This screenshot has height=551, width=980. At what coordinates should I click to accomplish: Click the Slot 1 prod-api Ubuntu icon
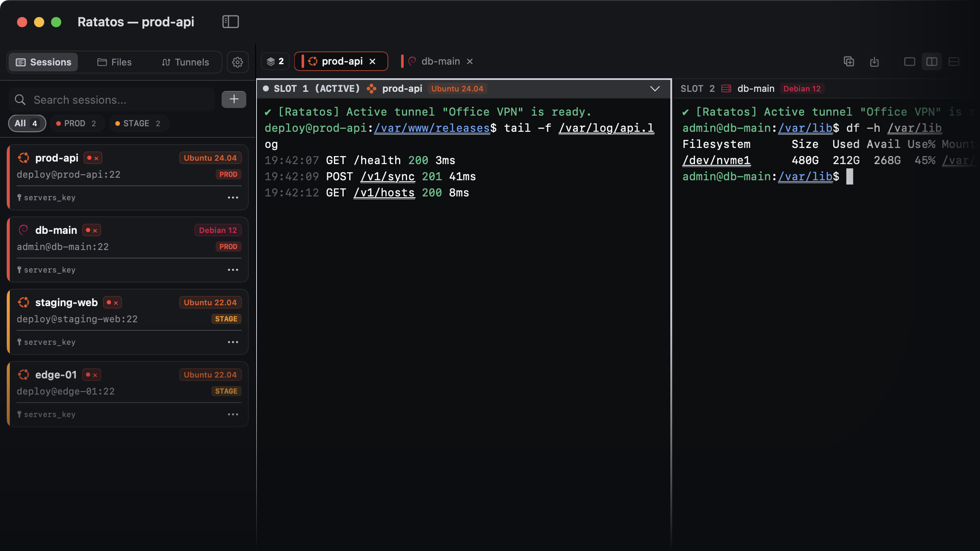coord(371,88)
